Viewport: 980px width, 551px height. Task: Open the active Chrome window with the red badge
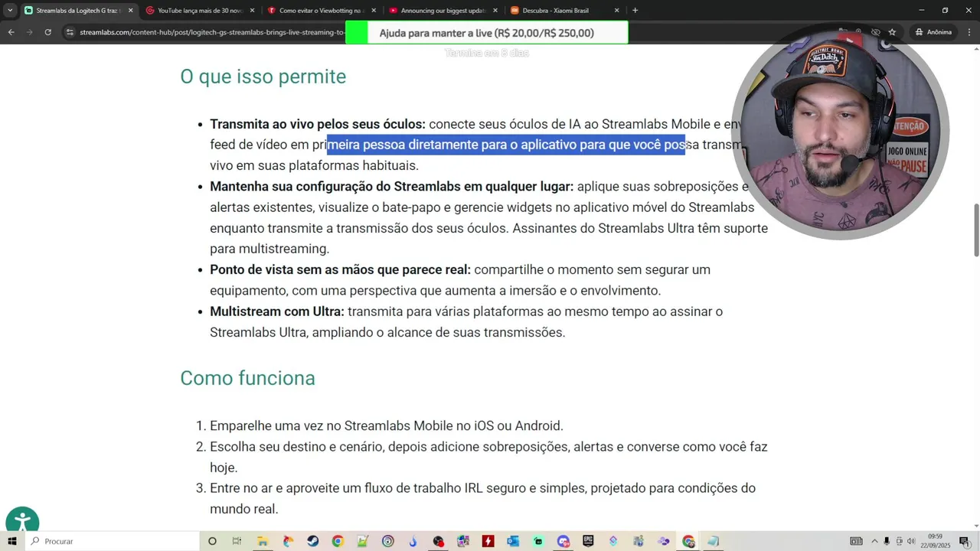(x=688, y=541)
